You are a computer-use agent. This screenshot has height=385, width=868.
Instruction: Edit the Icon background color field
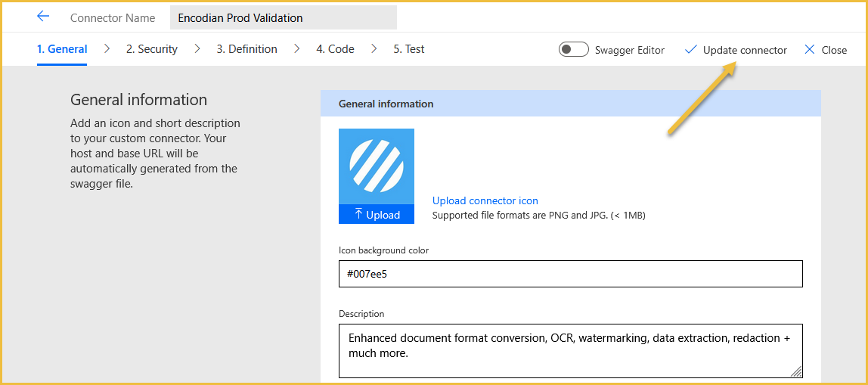point(571,274)
